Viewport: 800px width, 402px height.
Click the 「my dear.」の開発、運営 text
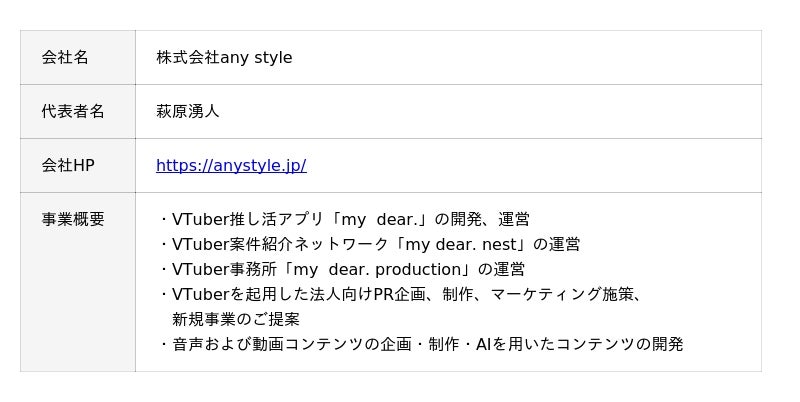(x=430, y=220)
